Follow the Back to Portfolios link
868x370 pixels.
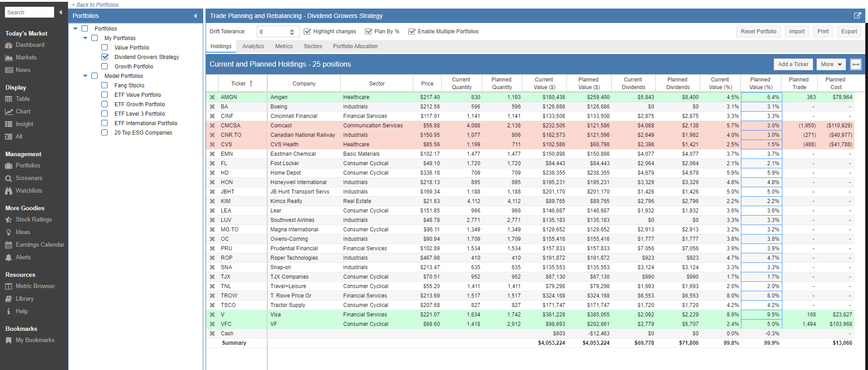96,5
